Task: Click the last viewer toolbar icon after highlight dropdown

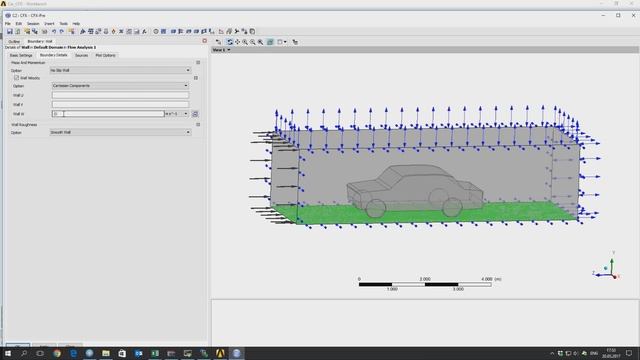Action: (x=295, y=42)
